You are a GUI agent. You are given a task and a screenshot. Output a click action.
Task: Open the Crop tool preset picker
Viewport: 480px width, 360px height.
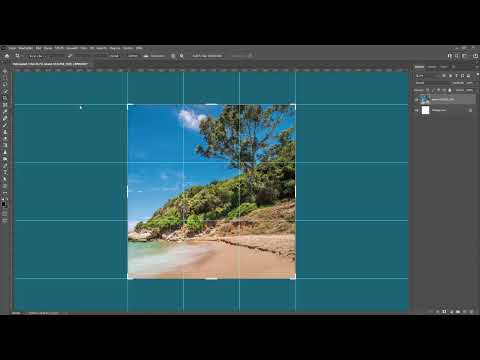click(19, 56)
